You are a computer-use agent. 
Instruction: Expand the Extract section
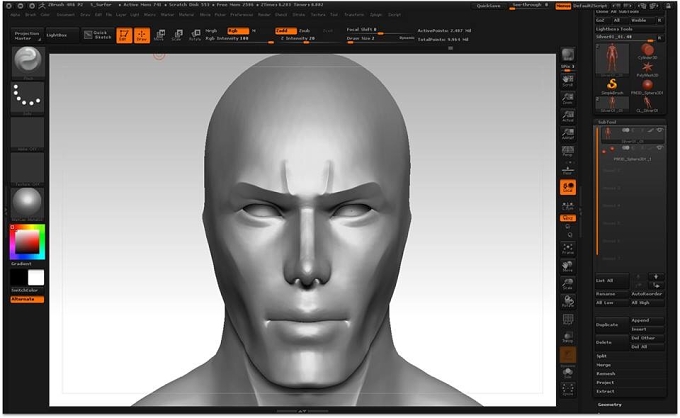click(605, 391)
